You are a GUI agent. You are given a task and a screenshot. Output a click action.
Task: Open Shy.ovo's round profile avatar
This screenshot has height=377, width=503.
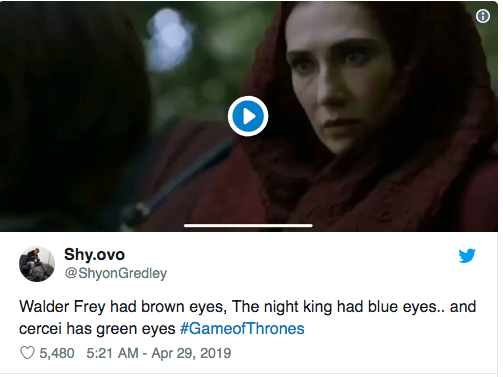coord(37,264)
